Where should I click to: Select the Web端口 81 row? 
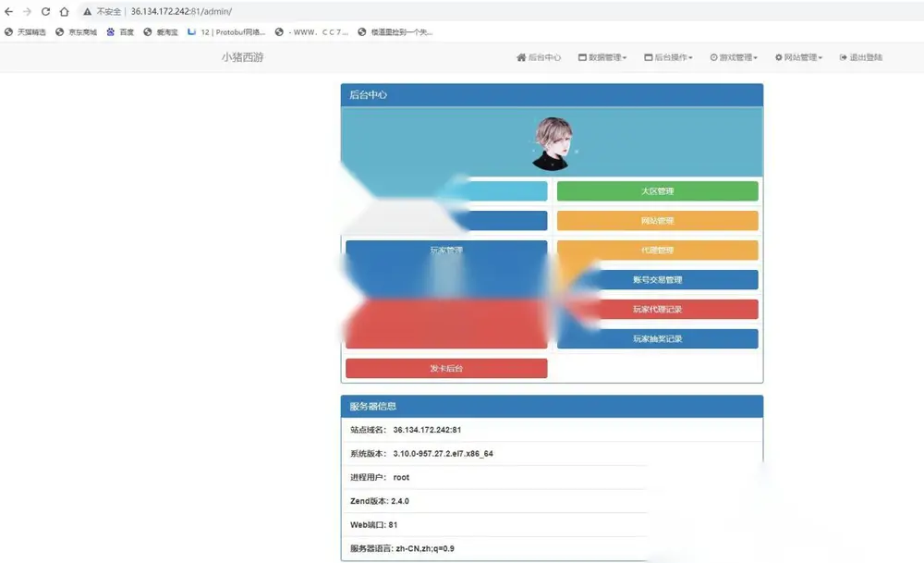[x=553, y=524]
